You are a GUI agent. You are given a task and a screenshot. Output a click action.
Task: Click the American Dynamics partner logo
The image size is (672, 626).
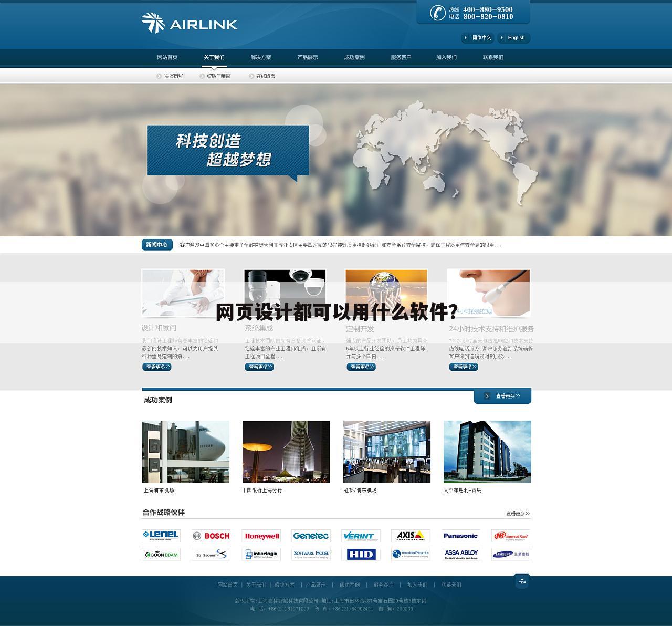pos(411,554)
